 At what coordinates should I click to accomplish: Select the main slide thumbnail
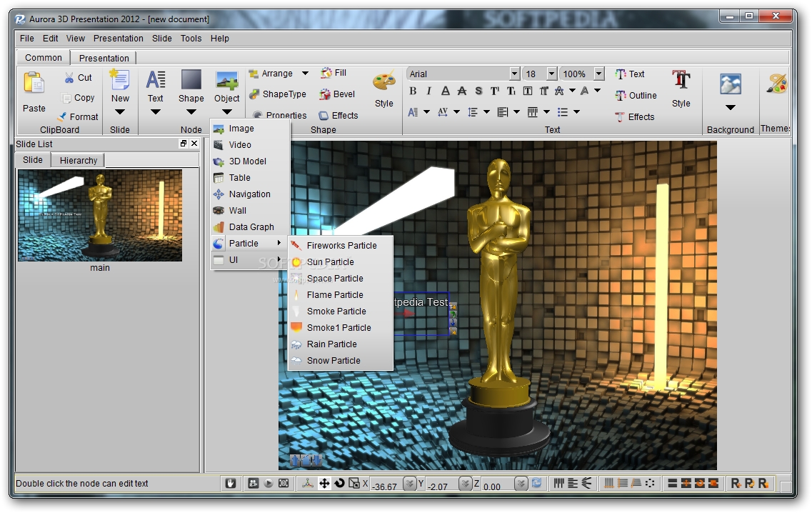click(100, 216)
